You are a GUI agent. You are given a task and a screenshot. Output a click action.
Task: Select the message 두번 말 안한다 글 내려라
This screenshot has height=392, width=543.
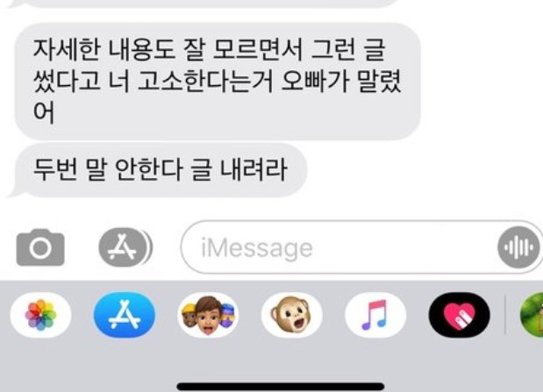click(x=158, y=170)
